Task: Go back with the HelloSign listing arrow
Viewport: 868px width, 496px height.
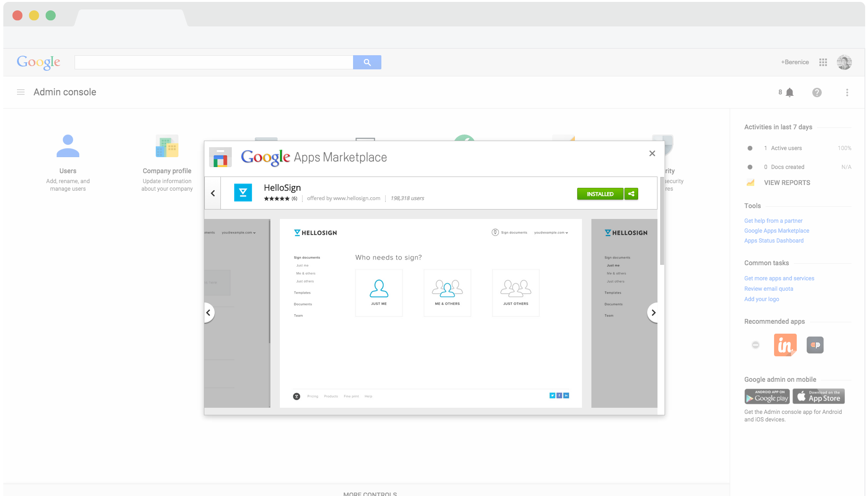Action: 213,193
